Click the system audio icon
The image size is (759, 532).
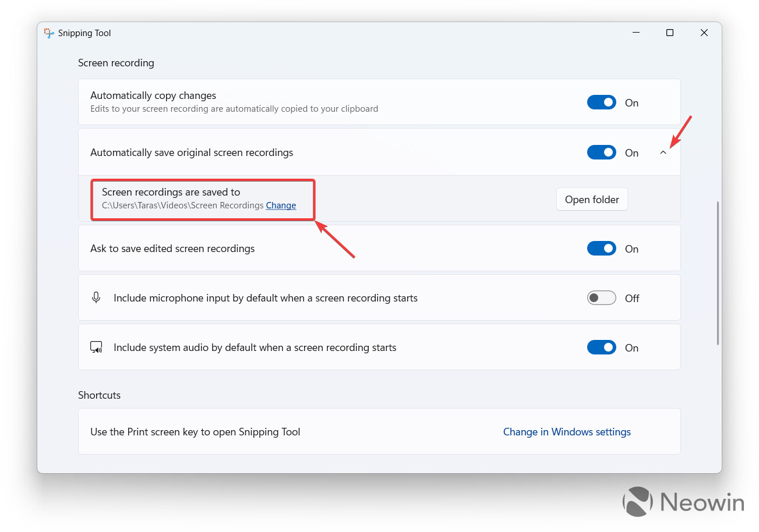pyautogui.click(x=96, y=347)
